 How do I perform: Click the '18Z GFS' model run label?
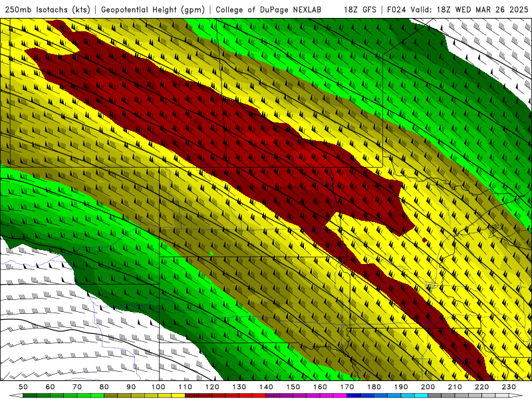point(360,10)
